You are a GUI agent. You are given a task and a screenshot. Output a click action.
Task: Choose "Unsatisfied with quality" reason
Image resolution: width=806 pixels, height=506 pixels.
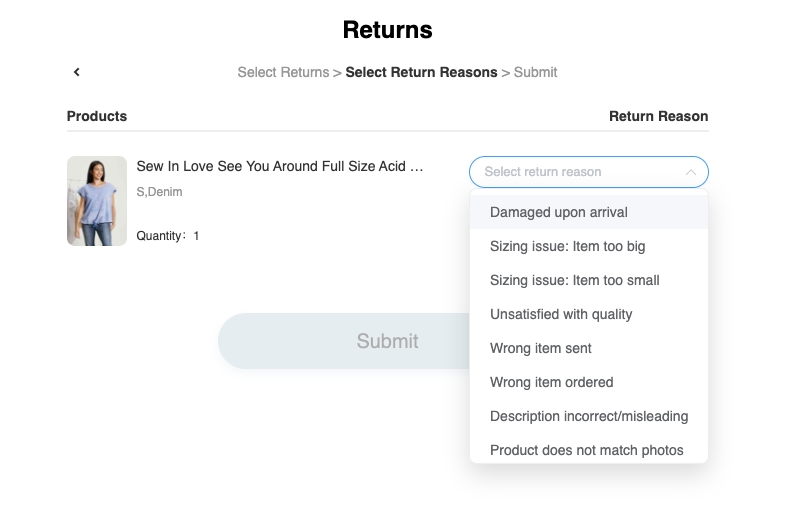click(561, 314)
